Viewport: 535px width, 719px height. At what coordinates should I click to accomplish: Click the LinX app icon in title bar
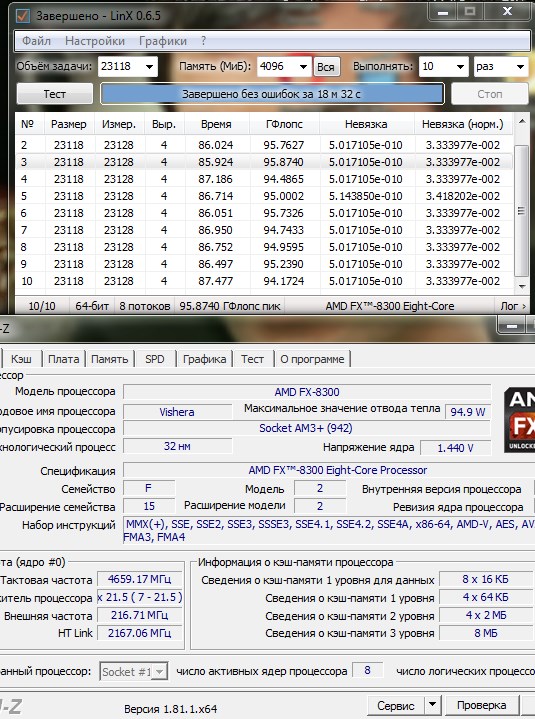click(x=22, y=16)
